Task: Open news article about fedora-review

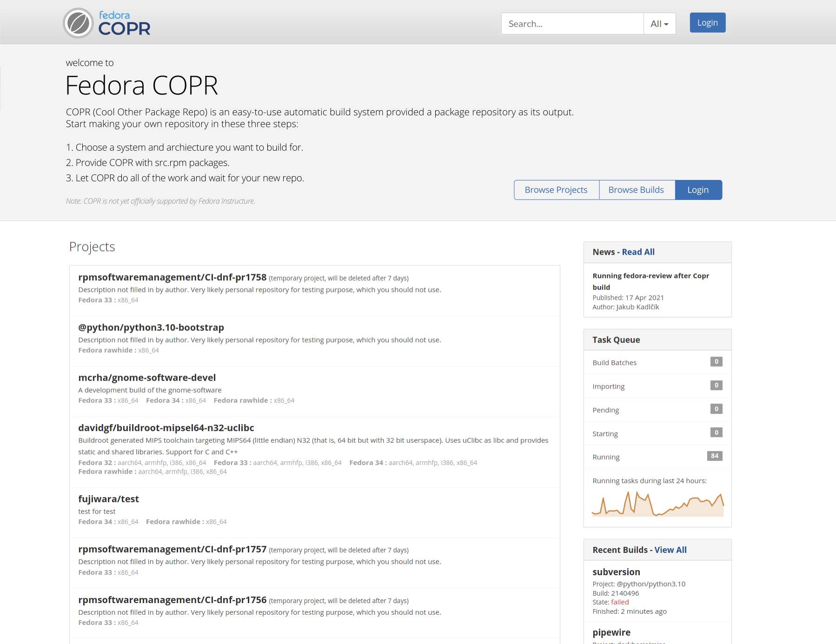Action: (651, 281)
